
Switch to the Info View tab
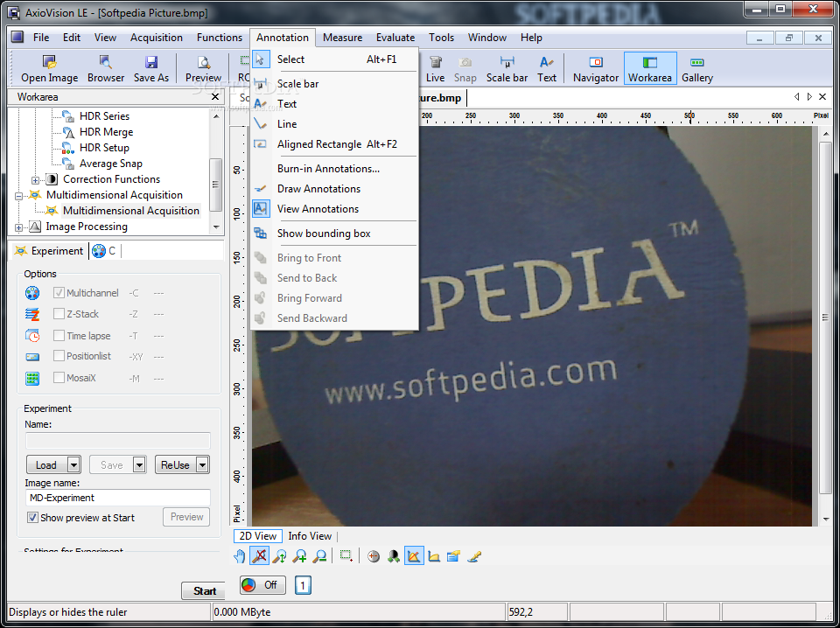(x=310, y=536)
